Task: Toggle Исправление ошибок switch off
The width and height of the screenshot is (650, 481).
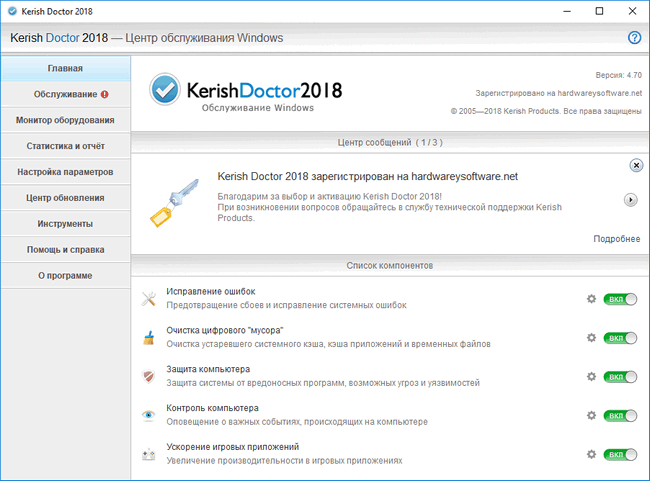Action: [620, 299]
